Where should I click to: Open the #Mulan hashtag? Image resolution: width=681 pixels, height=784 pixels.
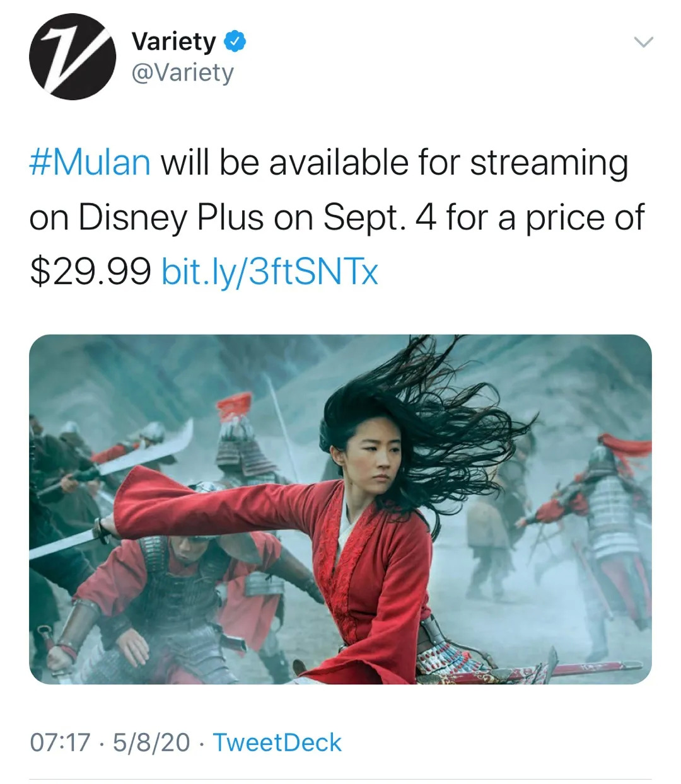tap(90, 163)
